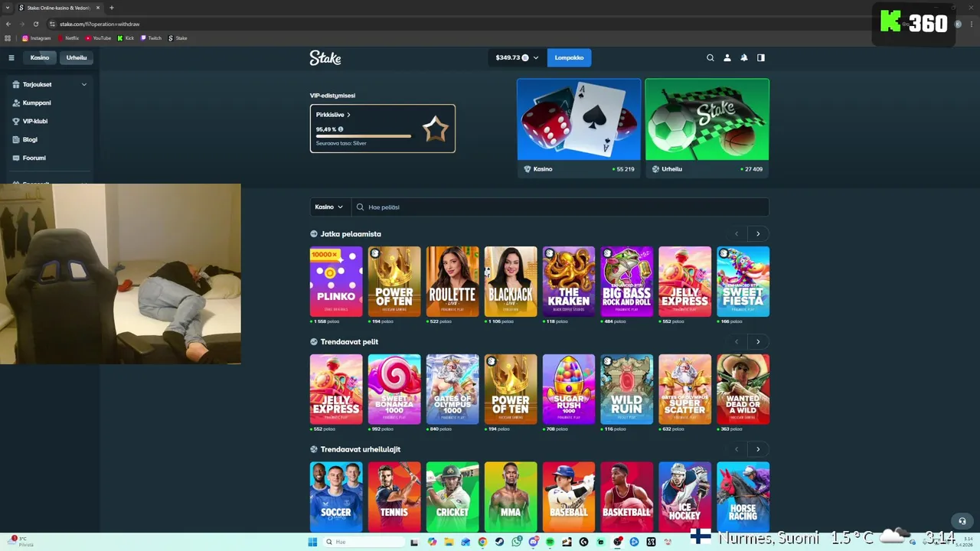
Task: Open the Kasino promo banner
Action: click(x=579, y=128)
